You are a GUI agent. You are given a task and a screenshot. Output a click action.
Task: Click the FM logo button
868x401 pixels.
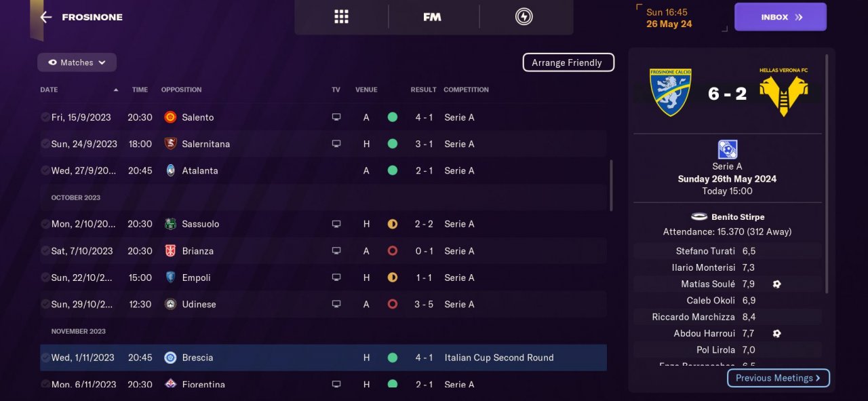(x=432, y=17)
